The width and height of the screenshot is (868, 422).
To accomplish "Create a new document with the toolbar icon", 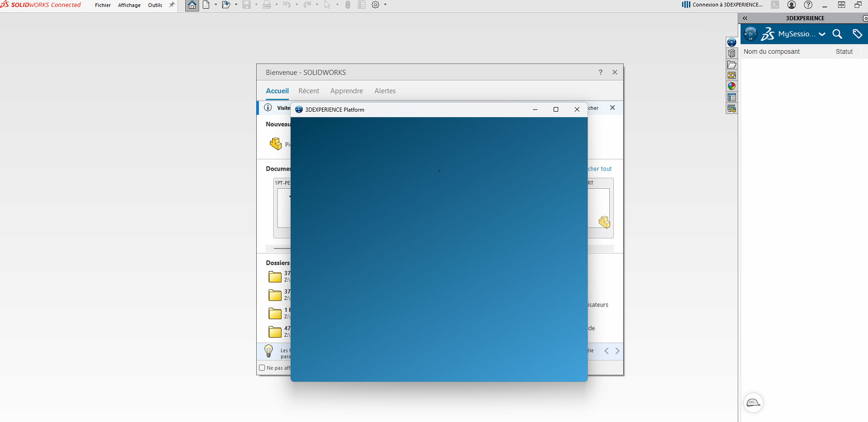I will (x=206, y=5).
